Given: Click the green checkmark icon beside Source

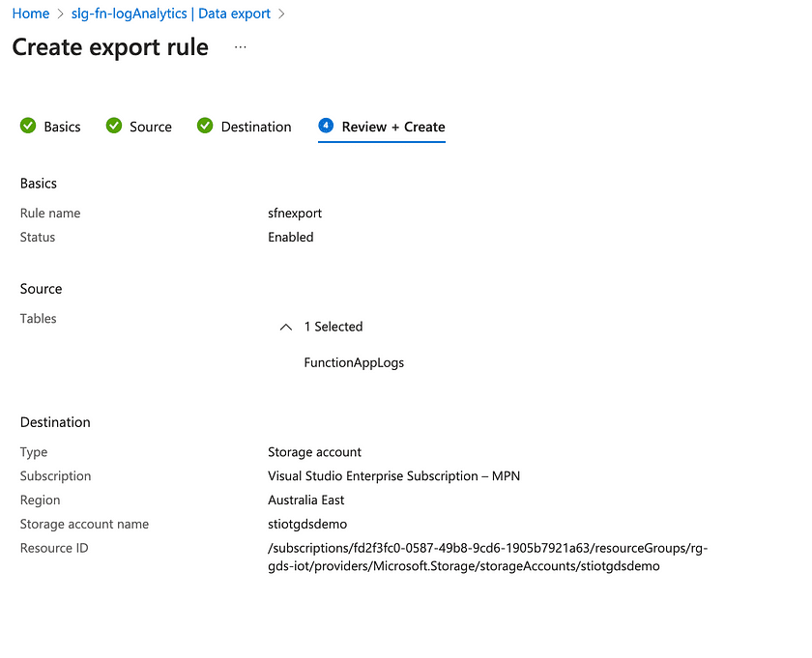Looking at the screenshot, I should click(114, 126).
